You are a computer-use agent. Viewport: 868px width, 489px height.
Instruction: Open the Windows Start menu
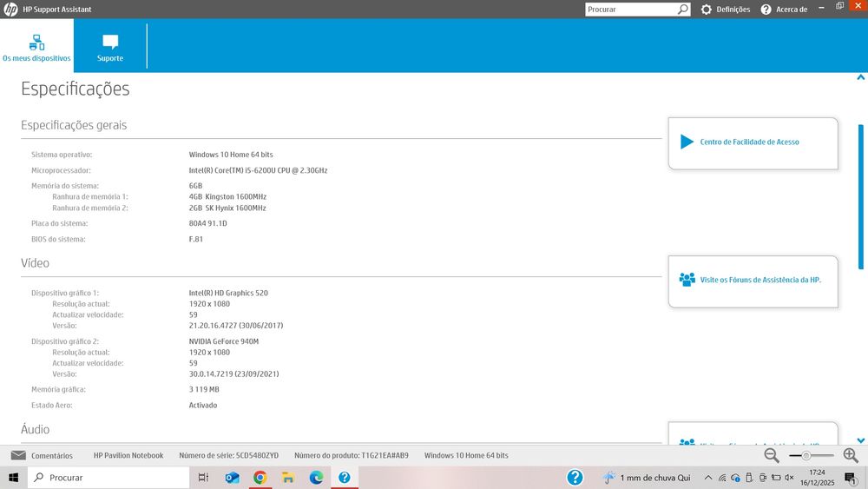(13, 478)
